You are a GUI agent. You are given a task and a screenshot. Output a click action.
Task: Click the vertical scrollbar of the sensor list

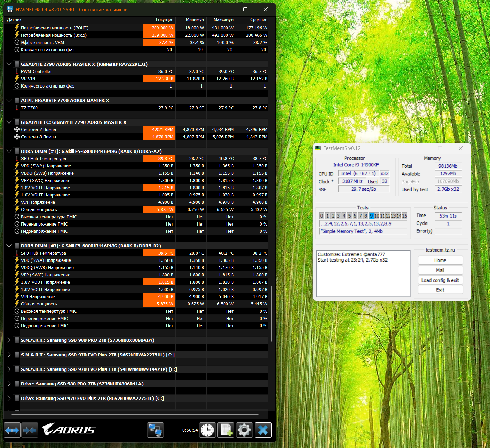(272, 313)
